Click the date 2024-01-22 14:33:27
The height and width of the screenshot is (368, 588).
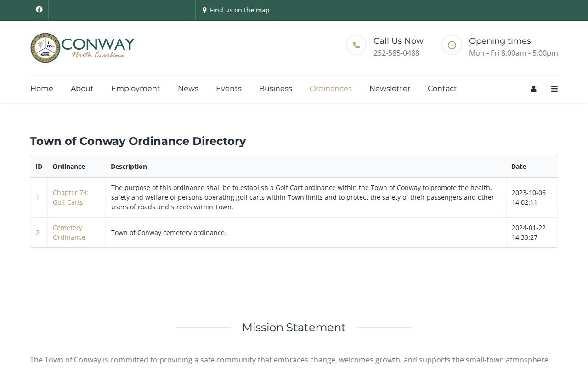529,232
